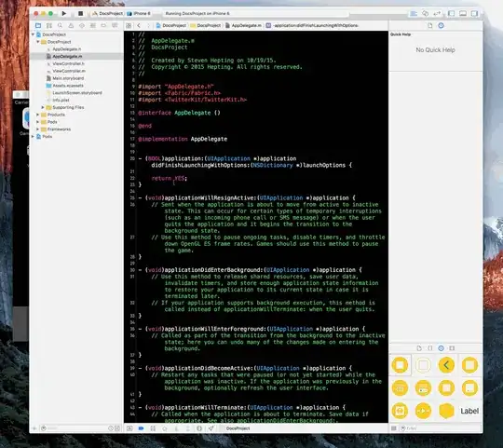Toggle source-control status filter icon
503x448 pixels.
coord(117,428)
